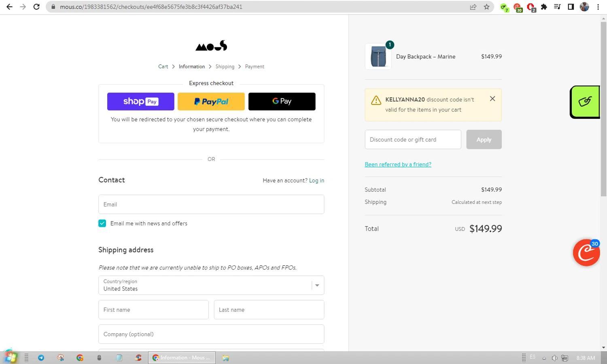The image size is (607, 364).
Task: Click the Log in link
Action: [x=316, y=180]
